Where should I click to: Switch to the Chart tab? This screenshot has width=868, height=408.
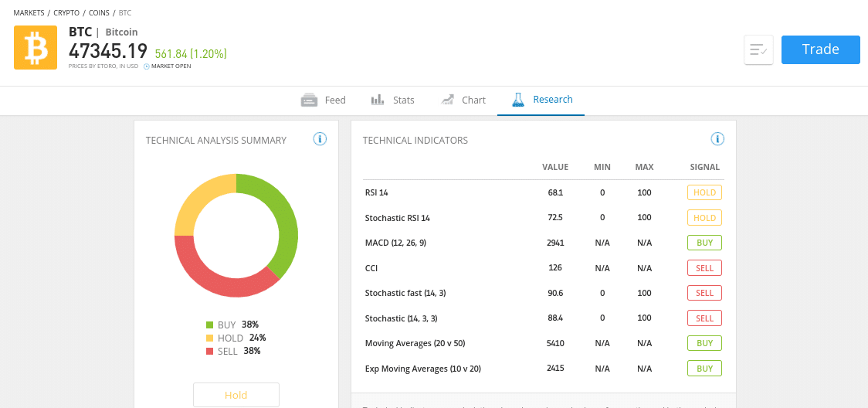click(463, 100)
